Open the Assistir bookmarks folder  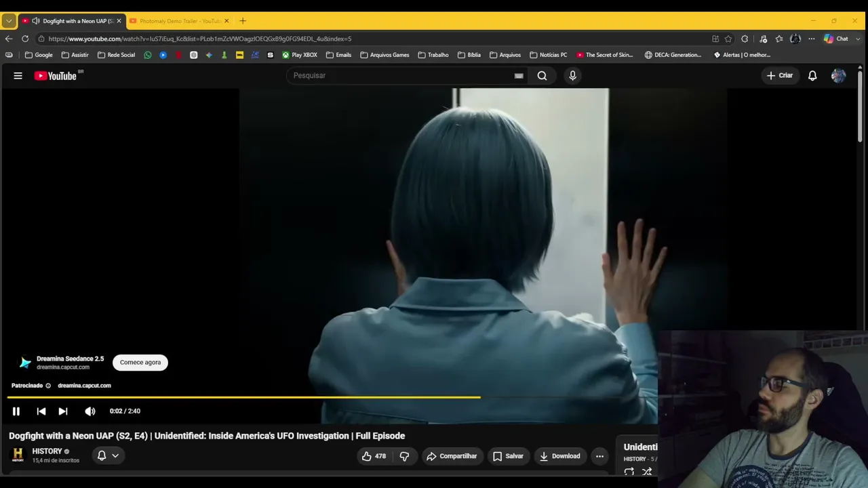point(75,55)
